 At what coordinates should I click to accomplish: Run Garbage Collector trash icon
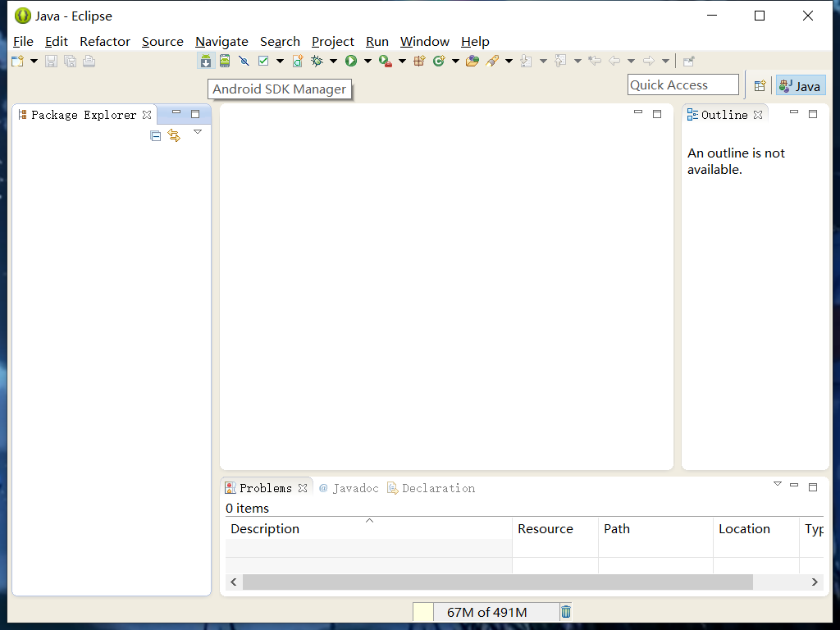coord(566,611)
